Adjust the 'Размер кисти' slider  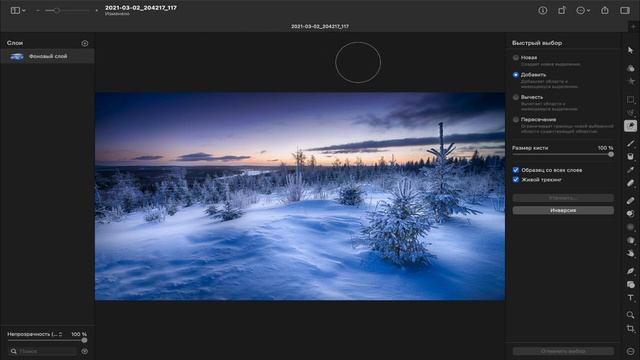pyautogui.click(x=562, y=154)
